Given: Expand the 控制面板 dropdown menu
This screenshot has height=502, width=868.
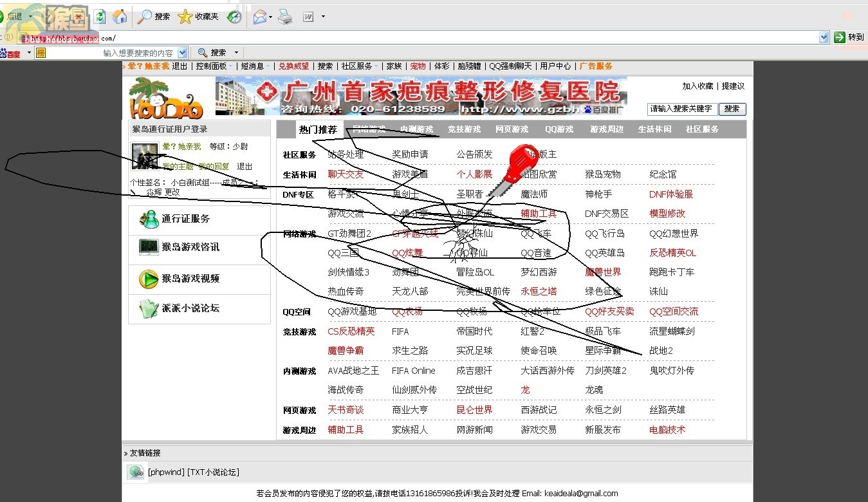Looking at the screenshot, I should click(214, 66).
